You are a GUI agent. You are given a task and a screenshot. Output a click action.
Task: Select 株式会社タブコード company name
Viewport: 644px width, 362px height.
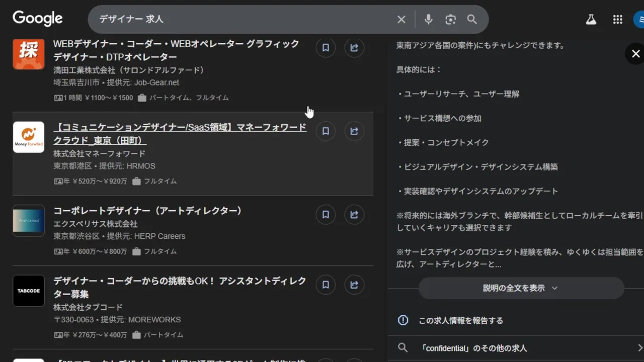point(88,307)
